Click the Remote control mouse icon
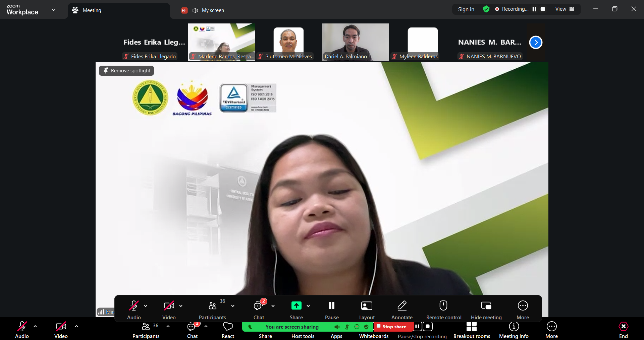Screen dimensions: 644x340 pyautogui.click(x=443, y=306)
